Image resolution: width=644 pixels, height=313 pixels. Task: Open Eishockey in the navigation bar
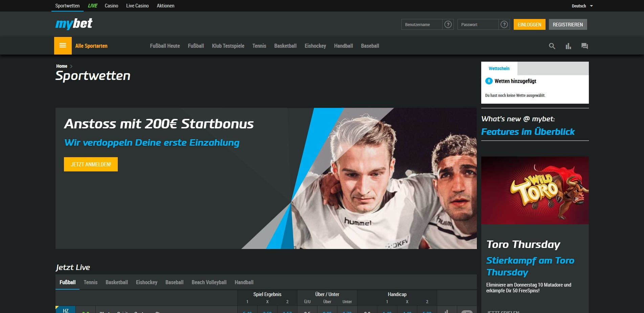pos(315,46)
